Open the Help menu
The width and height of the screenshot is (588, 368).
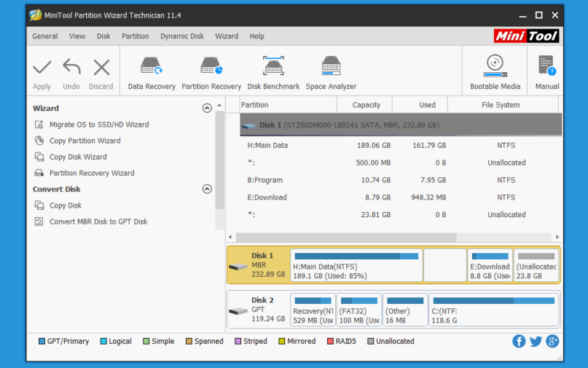(x=257, y=36)
